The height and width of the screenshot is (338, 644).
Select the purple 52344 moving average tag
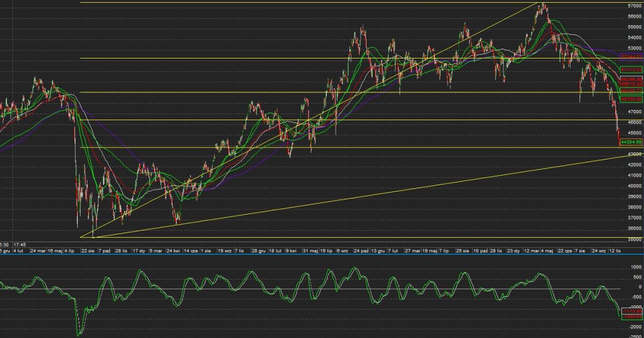click(x=631, y=56)
